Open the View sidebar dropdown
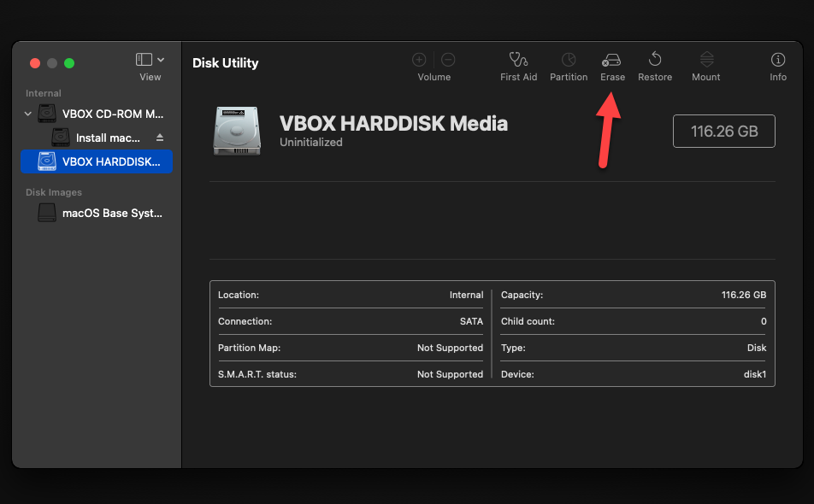Image resolution: width=814 pixels, height=504 pixels. pos(150,60)
